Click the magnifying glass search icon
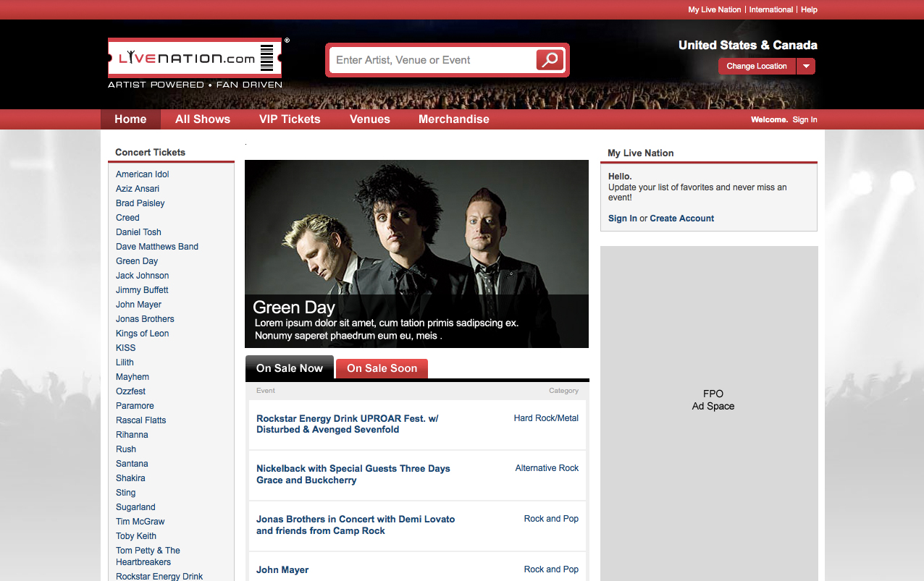This screenshot has height=581, width=924. (x=550, y=60)
